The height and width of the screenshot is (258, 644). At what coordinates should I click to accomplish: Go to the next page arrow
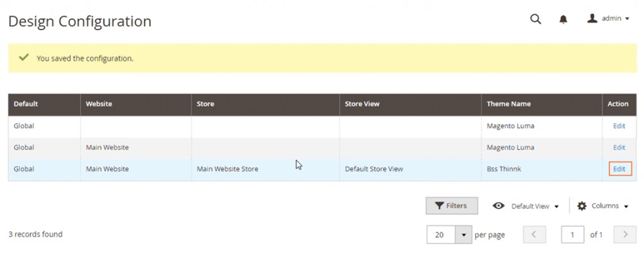[625, 235]
